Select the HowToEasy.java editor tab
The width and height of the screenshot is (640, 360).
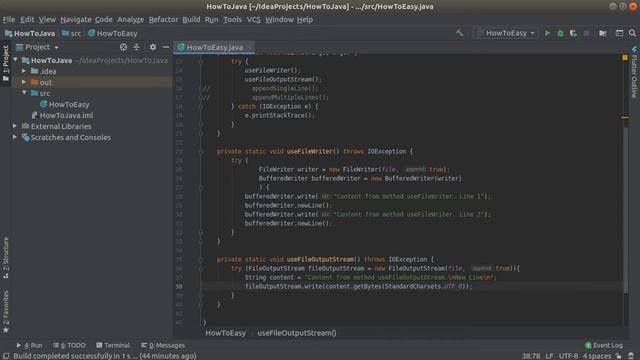214,47
